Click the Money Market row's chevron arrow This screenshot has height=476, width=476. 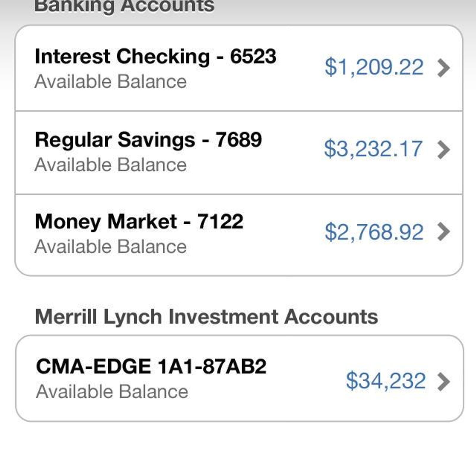click(x=444, y=232)
